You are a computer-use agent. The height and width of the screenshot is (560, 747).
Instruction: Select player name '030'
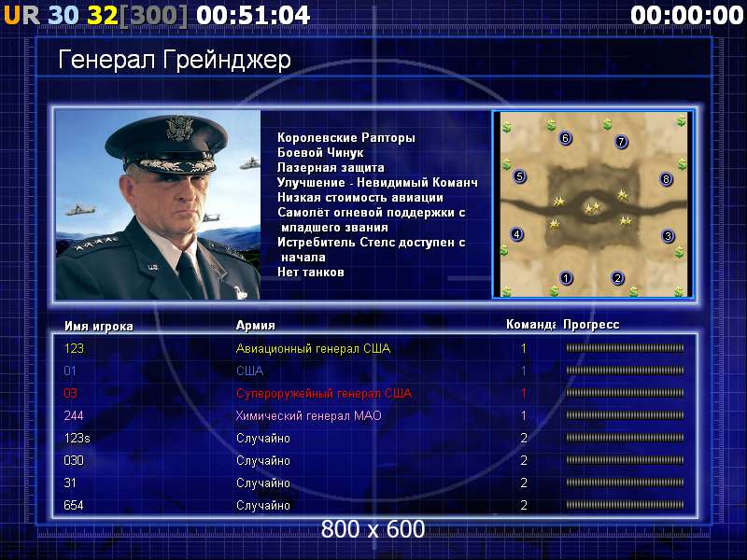click(x=74, y=460)
